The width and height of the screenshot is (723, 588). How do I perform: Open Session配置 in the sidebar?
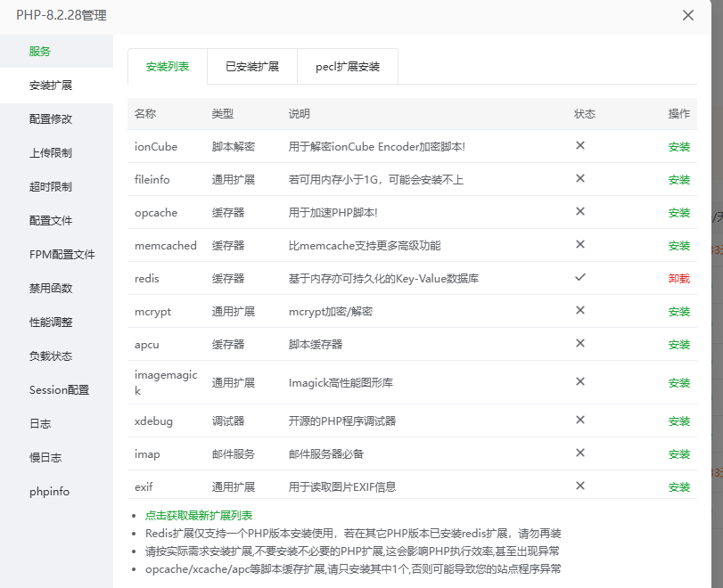pyautogui.click(x=59, y=390)
